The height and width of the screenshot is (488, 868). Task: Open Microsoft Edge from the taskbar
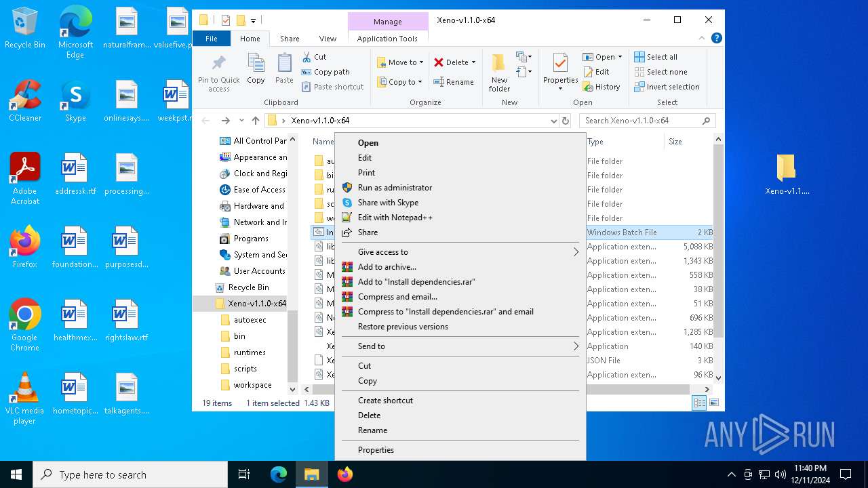(x=279, y=474)
